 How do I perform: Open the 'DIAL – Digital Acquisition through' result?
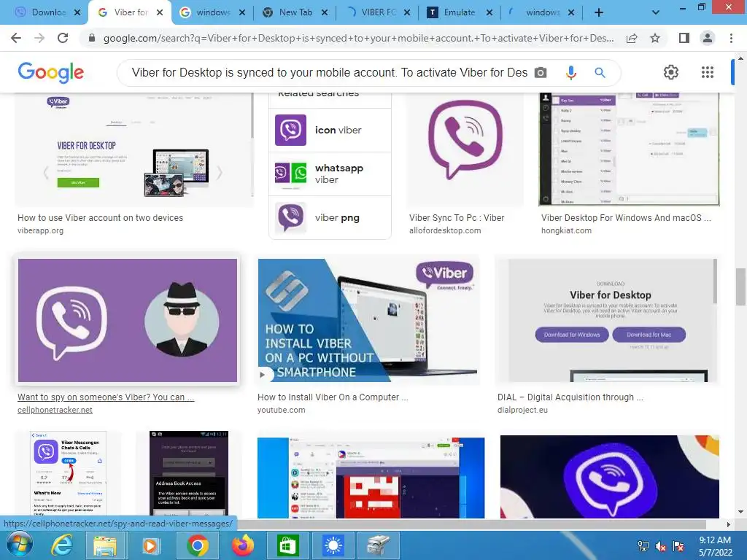coord(570,397)
